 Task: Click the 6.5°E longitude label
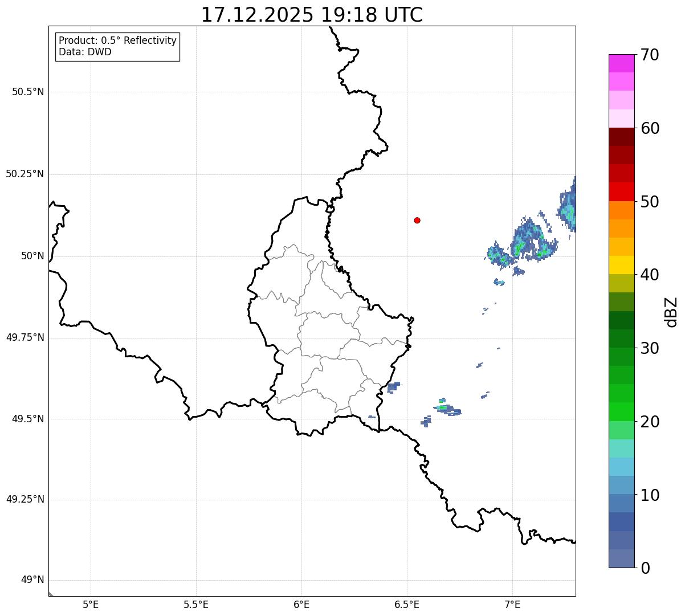click(407, 605)
